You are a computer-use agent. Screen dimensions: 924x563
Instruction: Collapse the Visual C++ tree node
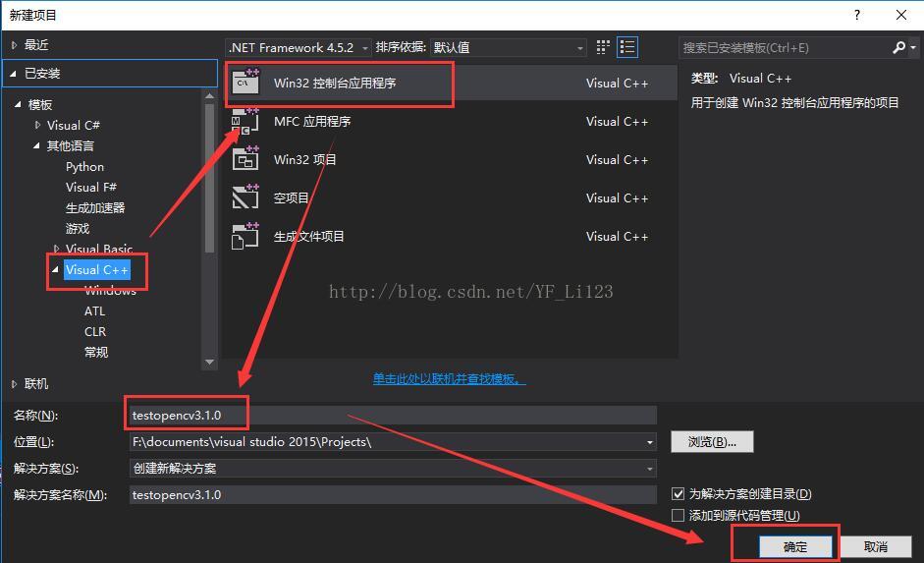pos(55,269)
